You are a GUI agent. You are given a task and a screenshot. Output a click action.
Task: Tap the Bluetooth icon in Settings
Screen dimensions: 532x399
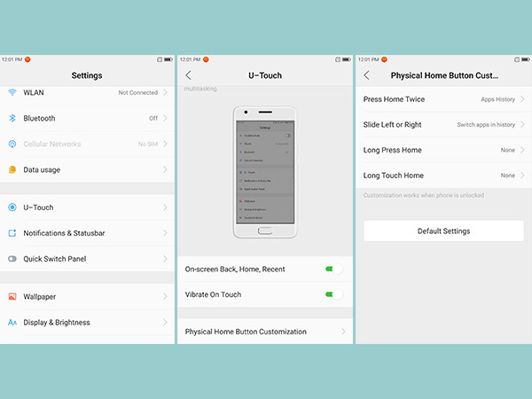pos(12,118)
